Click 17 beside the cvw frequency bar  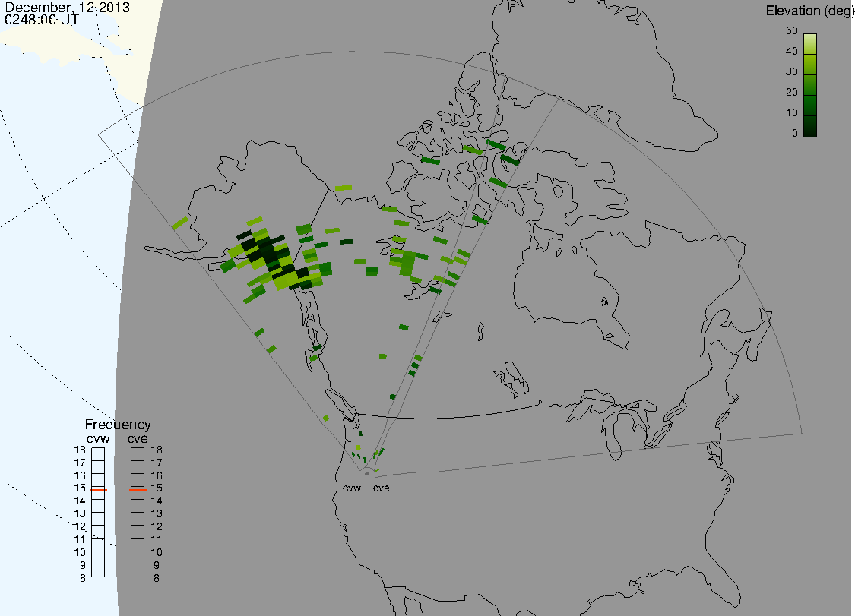tap(80, 463)
